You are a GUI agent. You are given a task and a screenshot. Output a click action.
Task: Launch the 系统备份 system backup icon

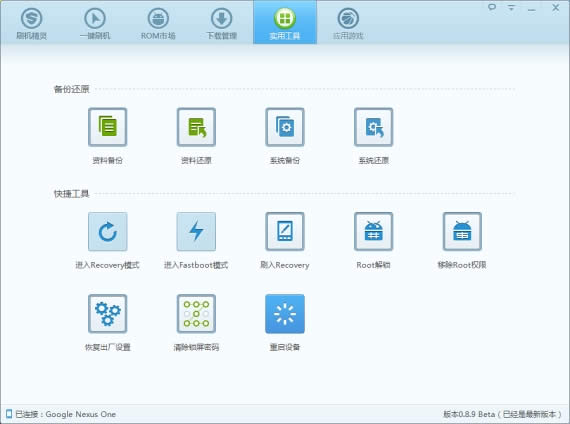coord(285,127)
